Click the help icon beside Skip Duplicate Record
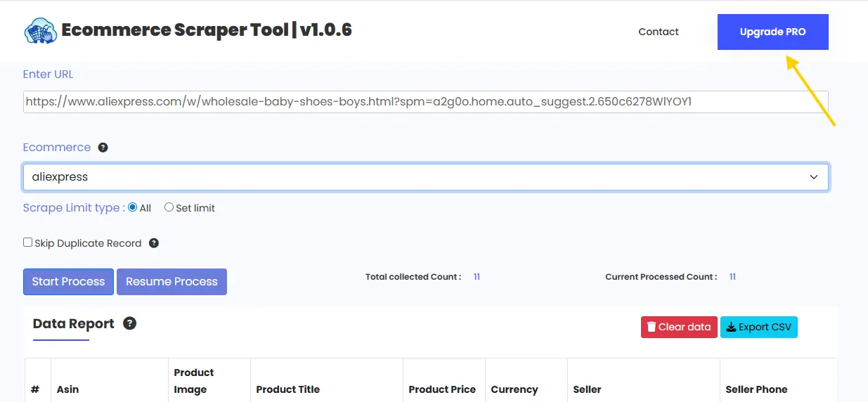Screen dimensions: 868x402 point(154,243)
